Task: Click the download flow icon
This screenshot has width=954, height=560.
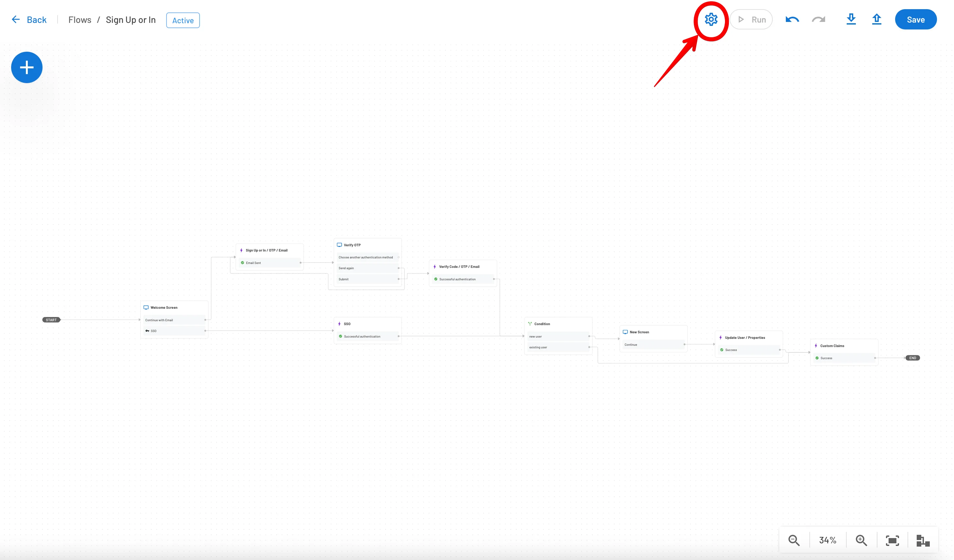Action: pyautogui.click(x=851, y=19)
